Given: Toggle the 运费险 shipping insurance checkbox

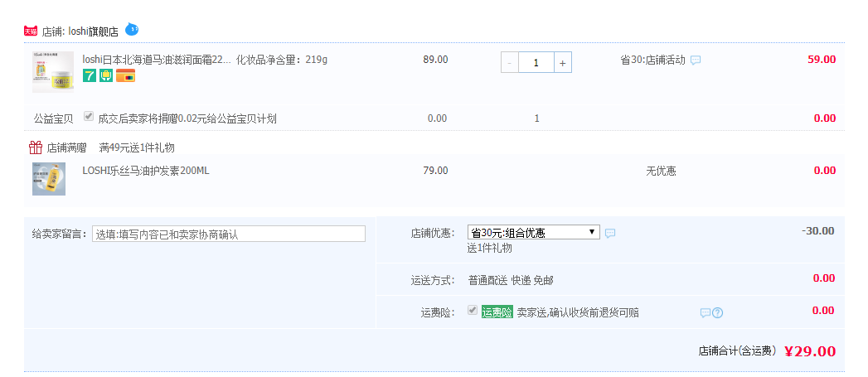Looking at the screenshot, I should click(473, 310).
